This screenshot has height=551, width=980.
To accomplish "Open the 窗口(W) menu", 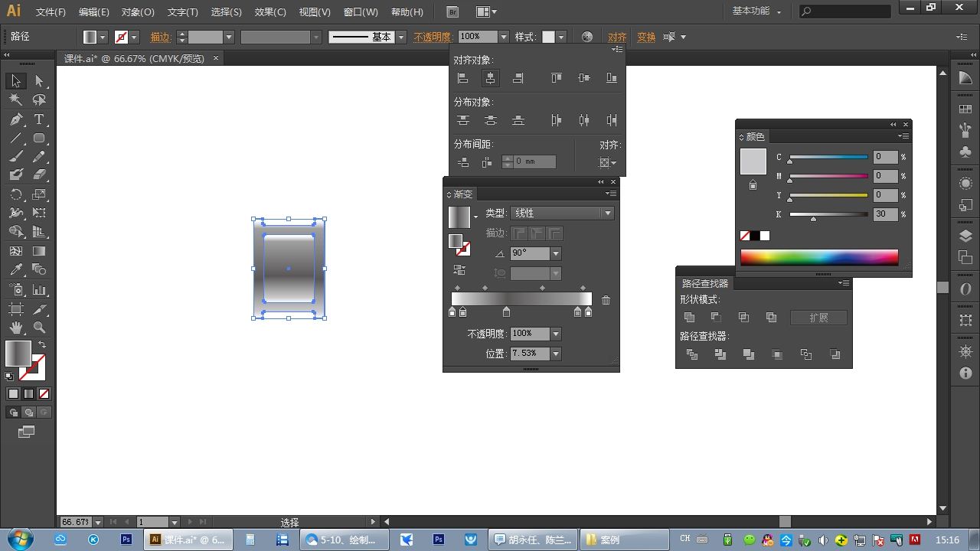I will [x=361, y=12].
